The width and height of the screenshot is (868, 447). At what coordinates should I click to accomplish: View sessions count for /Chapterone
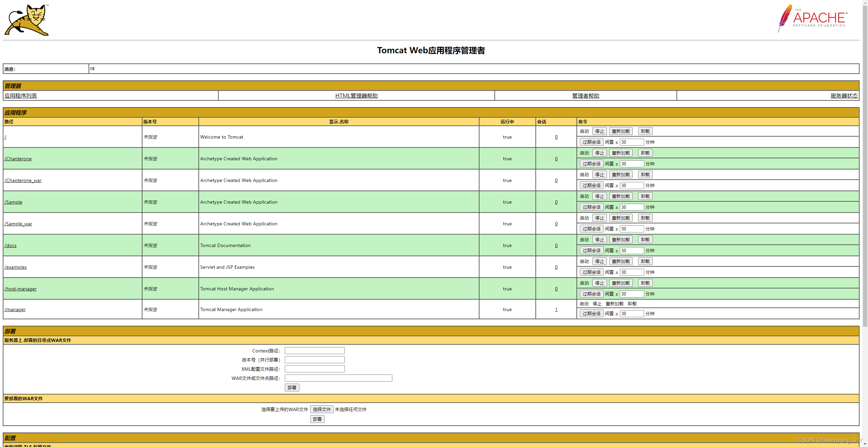pos(556,159)
